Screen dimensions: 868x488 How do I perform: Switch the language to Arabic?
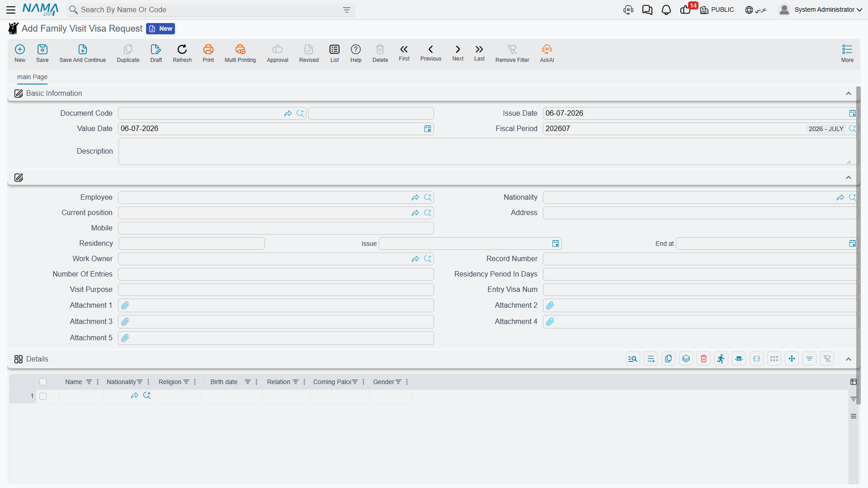[755, 10]
